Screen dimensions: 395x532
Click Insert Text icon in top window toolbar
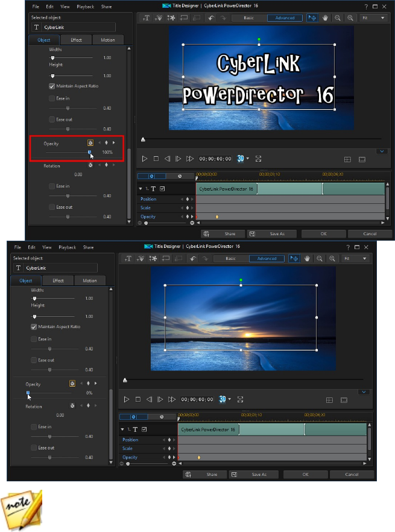click(146, 18)
